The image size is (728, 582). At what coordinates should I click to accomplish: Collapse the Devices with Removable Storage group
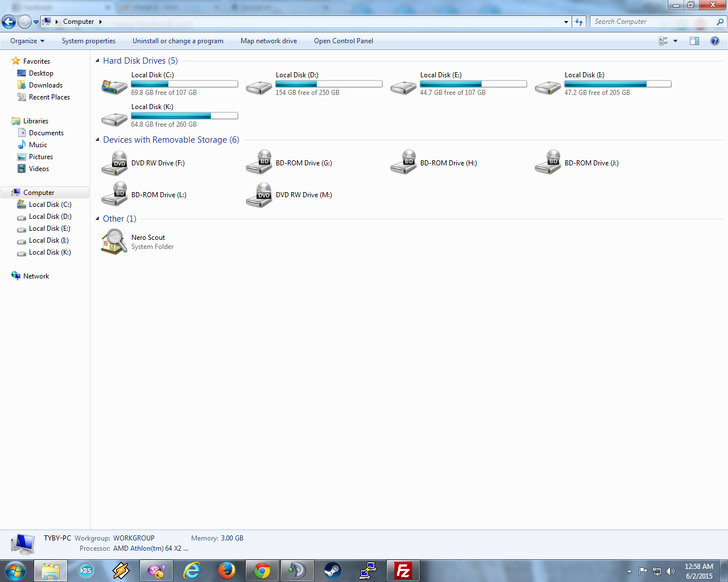click(x=97, y=140)
